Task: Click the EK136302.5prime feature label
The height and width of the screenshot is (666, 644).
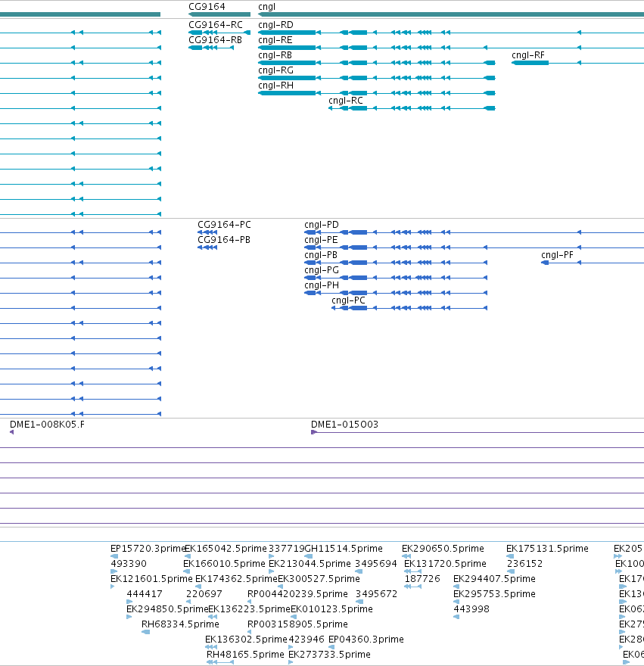Action: click(x=247, y=640)
